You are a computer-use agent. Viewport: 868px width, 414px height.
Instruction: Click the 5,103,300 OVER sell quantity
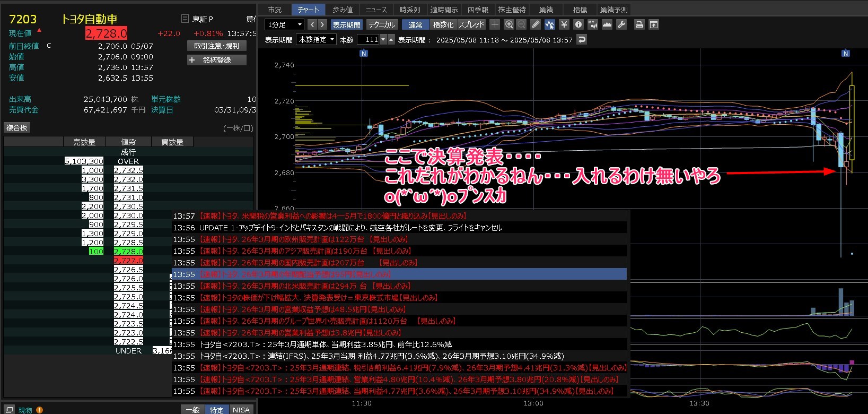pyautogui.click(x=84, y=161)
